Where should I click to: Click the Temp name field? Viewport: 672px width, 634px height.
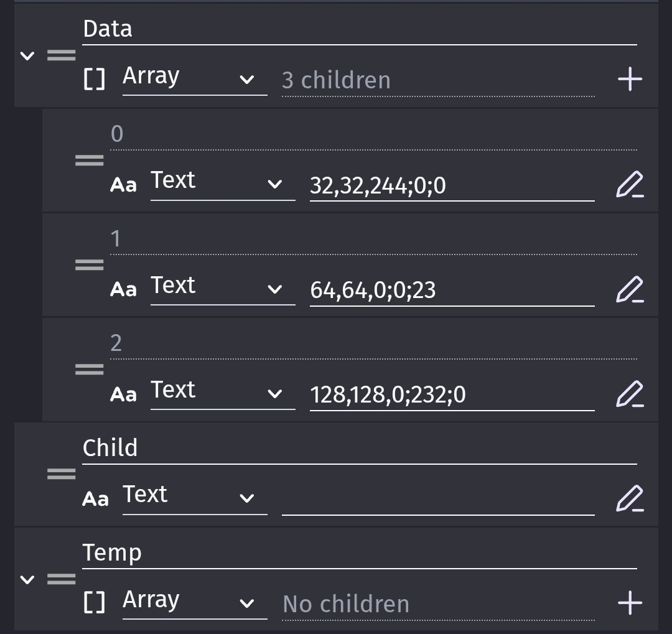[x=360, y=554]
